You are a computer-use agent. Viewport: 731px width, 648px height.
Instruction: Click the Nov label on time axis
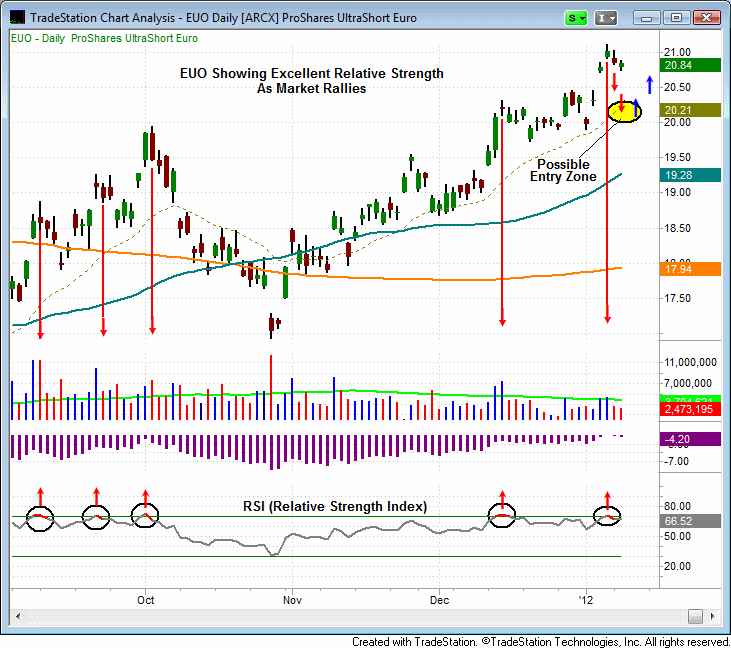[292, 600]
